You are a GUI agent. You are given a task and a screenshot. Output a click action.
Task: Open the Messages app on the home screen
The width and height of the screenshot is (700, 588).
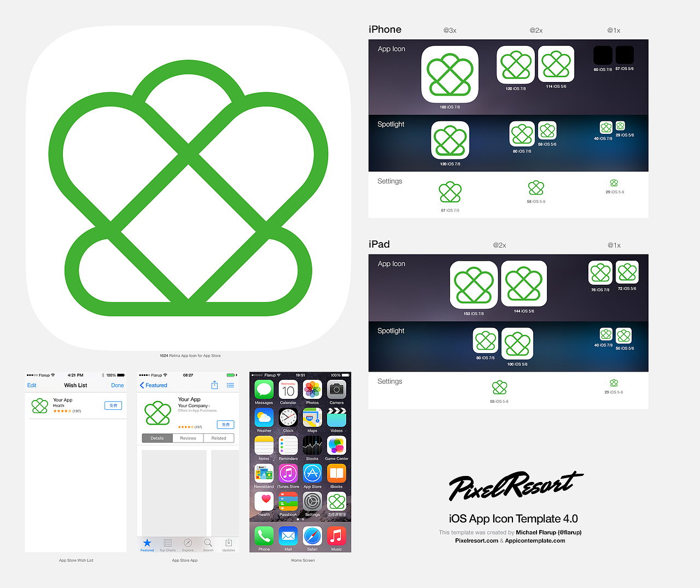264,390
